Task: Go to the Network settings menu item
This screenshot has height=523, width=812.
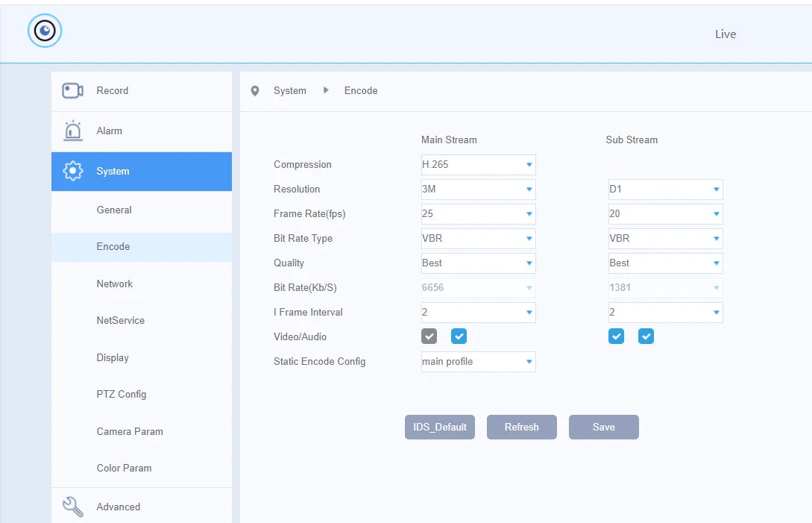Action: [x=114, y=284]
